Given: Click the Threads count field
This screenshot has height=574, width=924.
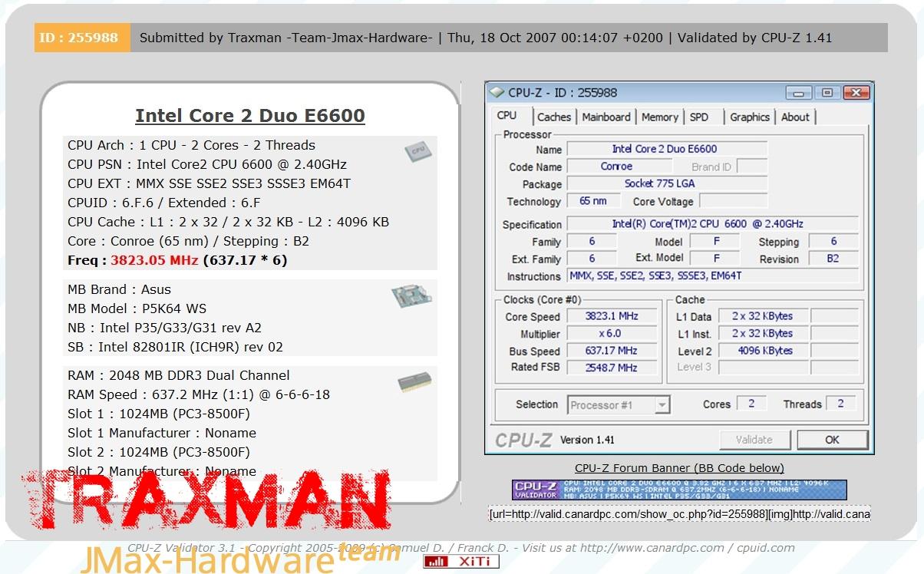Looking at the screenshot, I should click(x=841, y=404).
